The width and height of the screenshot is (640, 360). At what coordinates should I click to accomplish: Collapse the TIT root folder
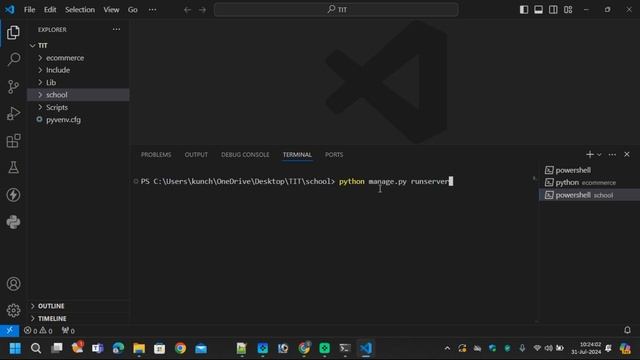78,45
